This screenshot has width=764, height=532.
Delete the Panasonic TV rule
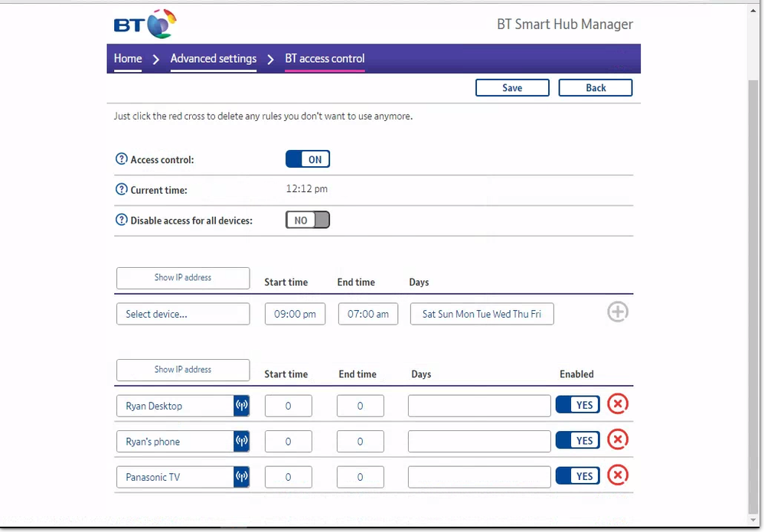coord(617,475)
